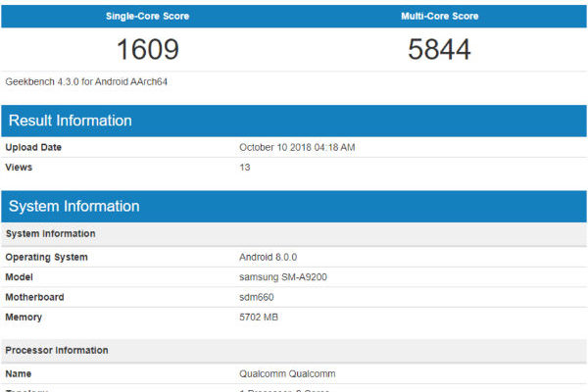The height and width of the screenshot is (392, 588).
Task: Click the Single-Core Score heading
Action: [147, 16]
